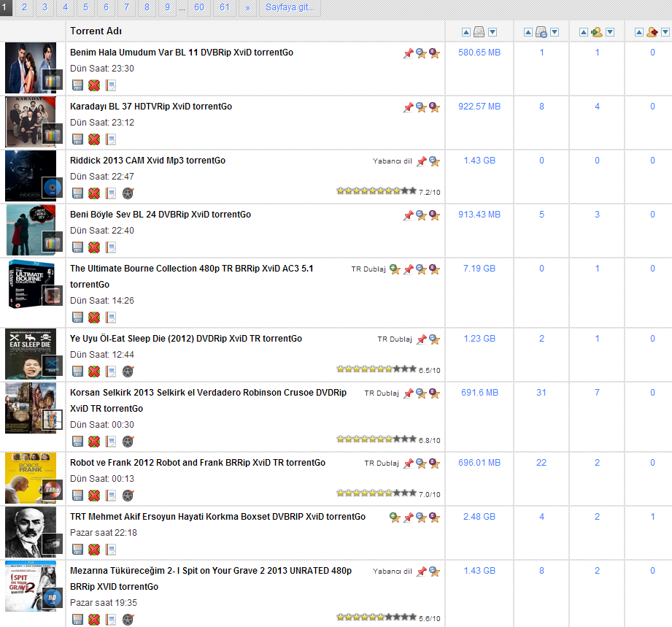Click seeders user column icon with green arrow
The width and height of the screenshot is (672, 627).
(597, 31)
